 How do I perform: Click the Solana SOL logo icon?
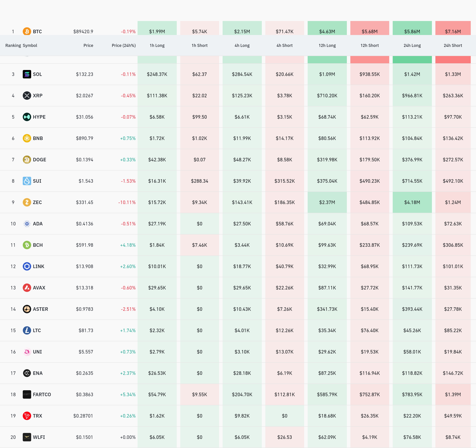click(x=27, y=74)
